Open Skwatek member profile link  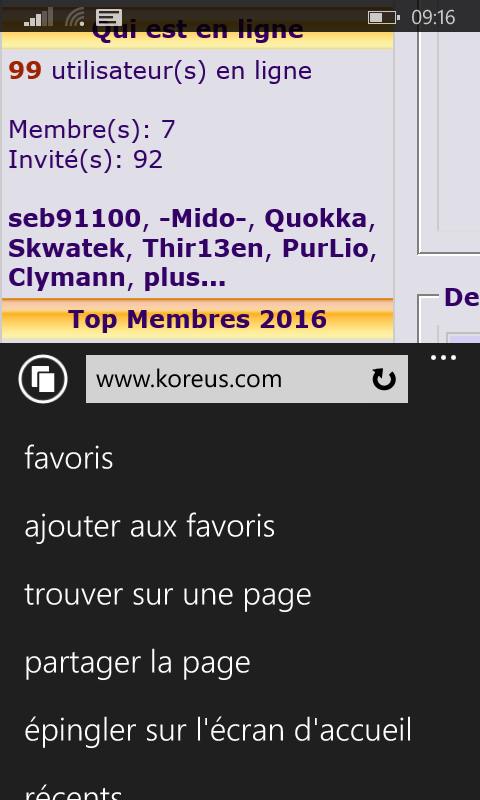pos(66,248)
